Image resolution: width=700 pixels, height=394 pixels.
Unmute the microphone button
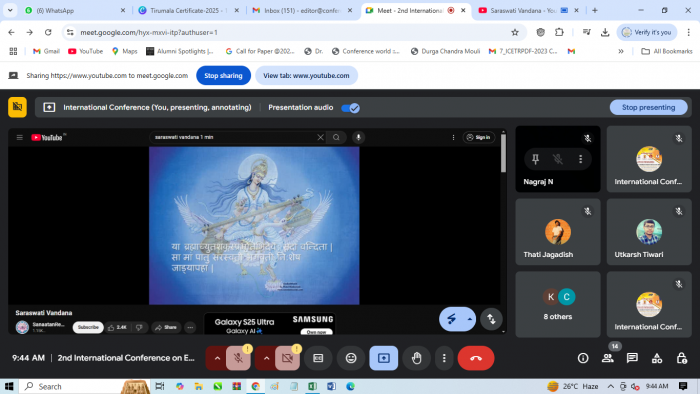coord(238,358)
